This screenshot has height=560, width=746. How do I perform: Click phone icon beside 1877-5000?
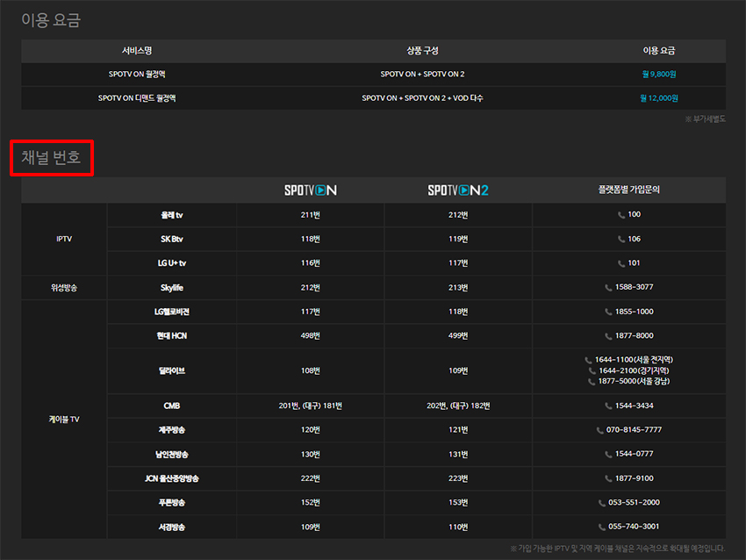pyautogui.click(x=592, y=382)
